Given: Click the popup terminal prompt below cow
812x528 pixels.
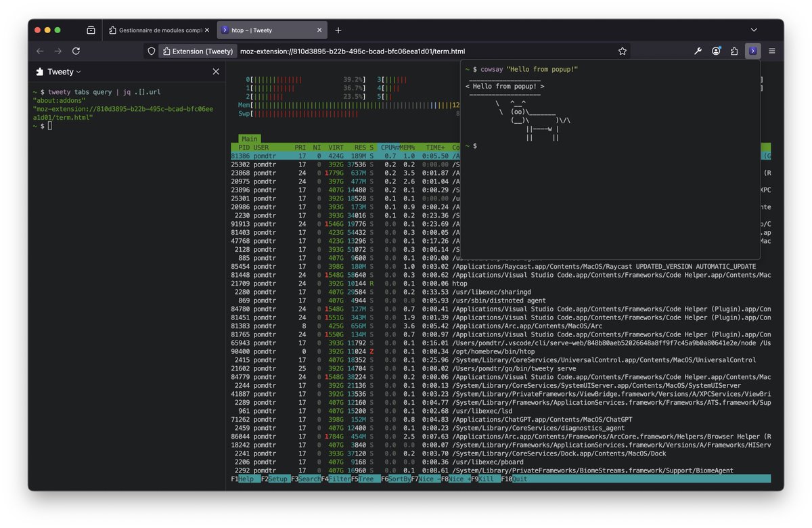Looking at the screenshot, I should 471,146.
